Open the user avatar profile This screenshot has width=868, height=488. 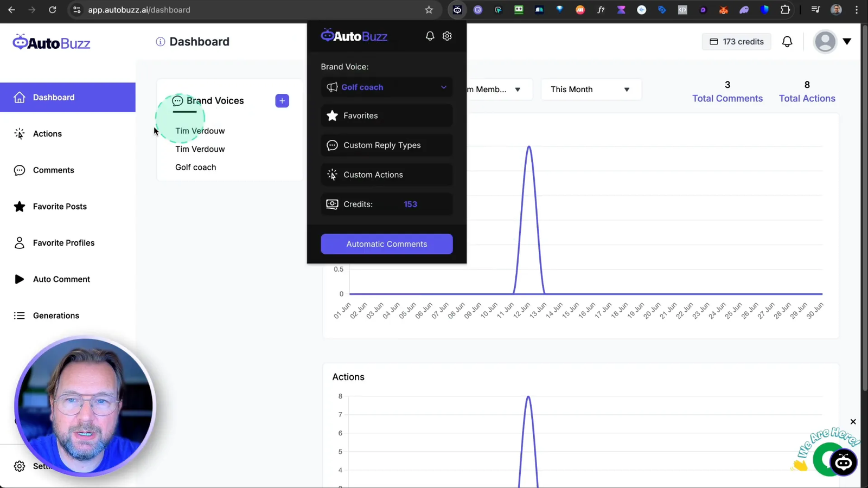tap(825, 42)
